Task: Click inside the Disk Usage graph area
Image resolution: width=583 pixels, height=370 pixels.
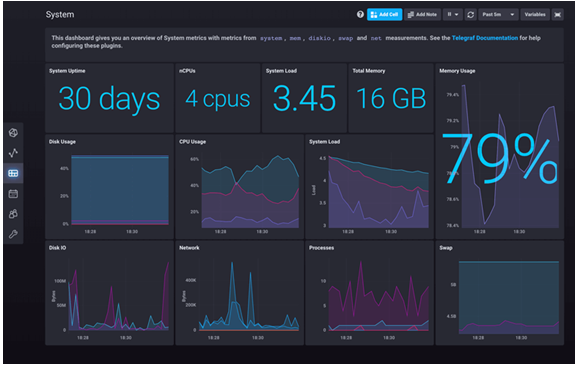Action: point(120,190)
